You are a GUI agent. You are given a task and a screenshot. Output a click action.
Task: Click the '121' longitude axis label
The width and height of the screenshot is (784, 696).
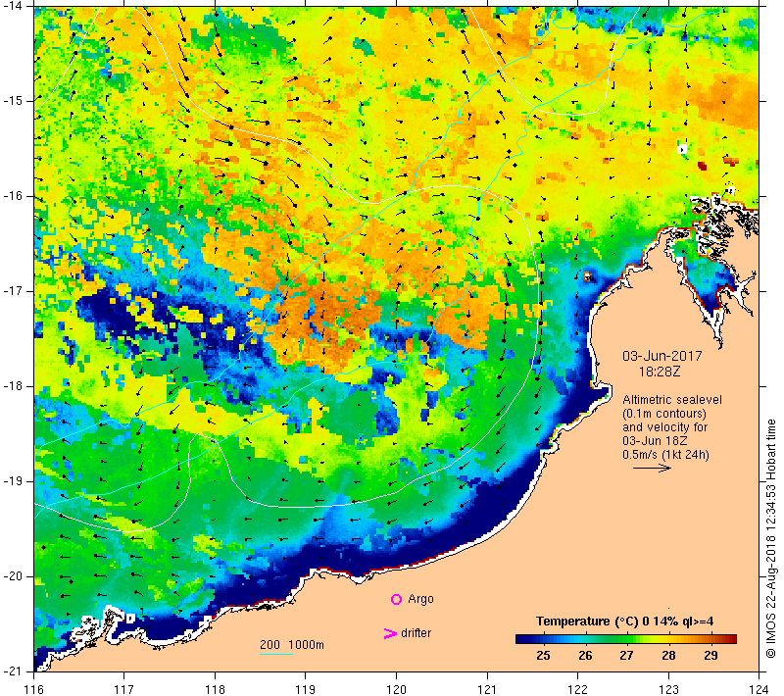487,689
